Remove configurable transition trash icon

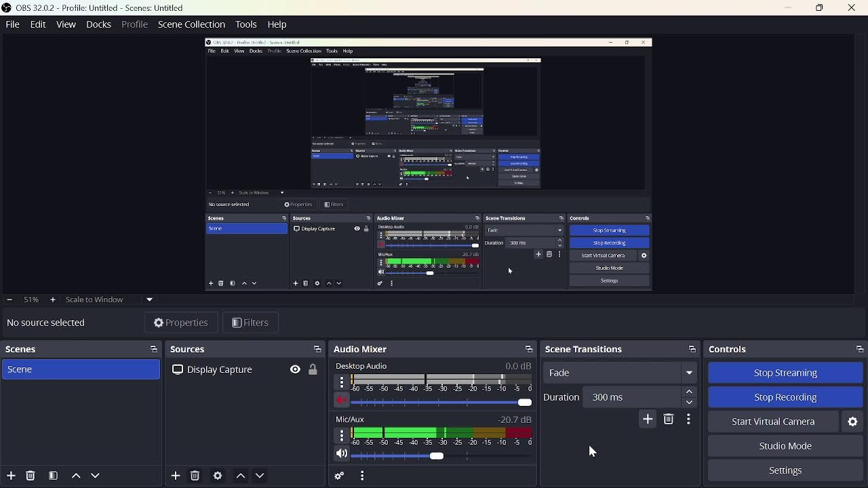[669, 420]
